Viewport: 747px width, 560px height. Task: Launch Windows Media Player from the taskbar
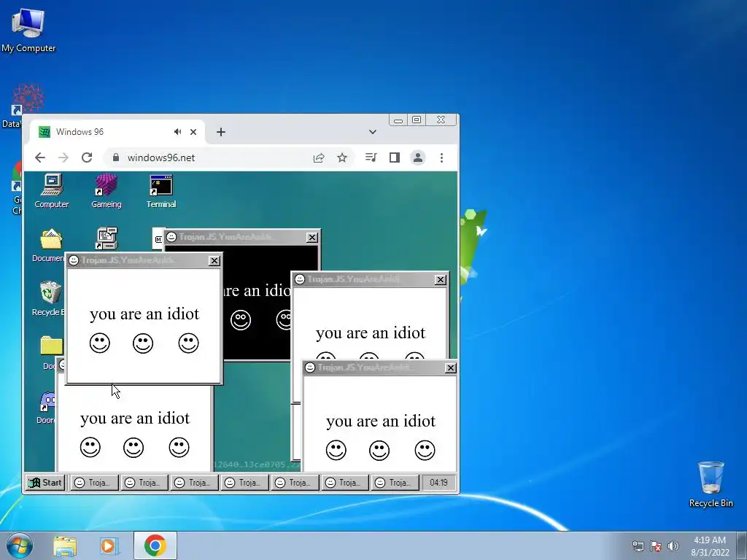(109, 545)
